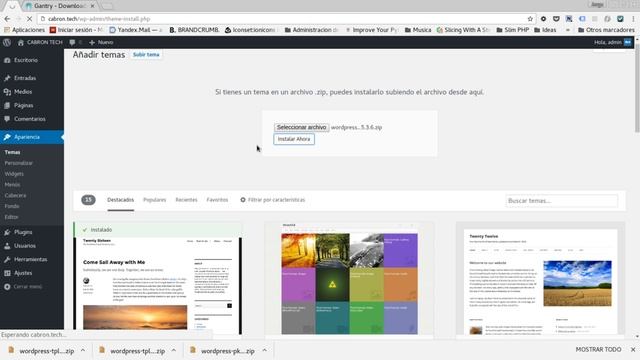Open Ideas bookmarks folder
Viewport: 640px width, 360px height.
(545, 30)
